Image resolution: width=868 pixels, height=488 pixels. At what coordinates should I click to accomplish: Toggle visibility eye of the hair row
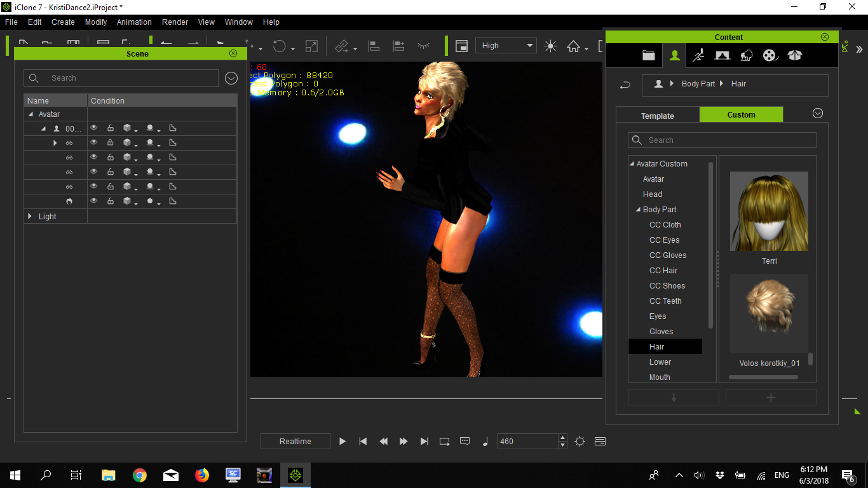(x=94, y=201)
